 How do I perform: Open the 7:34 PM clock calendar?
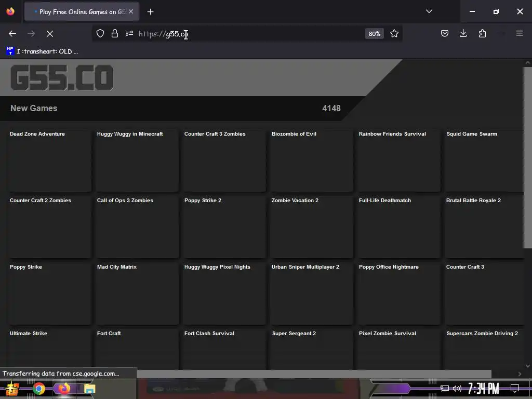pyautogui.click(x=484, y=389)
